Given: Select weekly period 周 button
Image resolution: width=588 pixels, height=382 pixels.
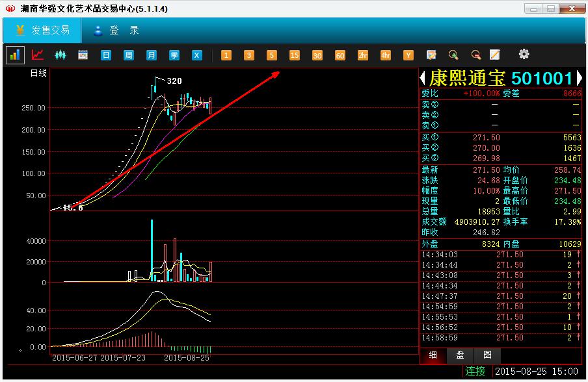Looking at the screenshot, I should coord(129,55).
